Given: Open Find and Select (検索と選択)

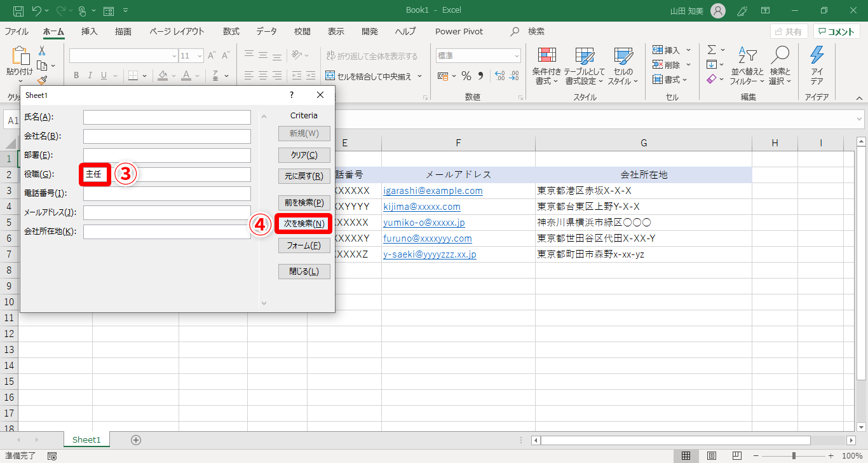Looking at the screenshot, I should click(780, 66).
